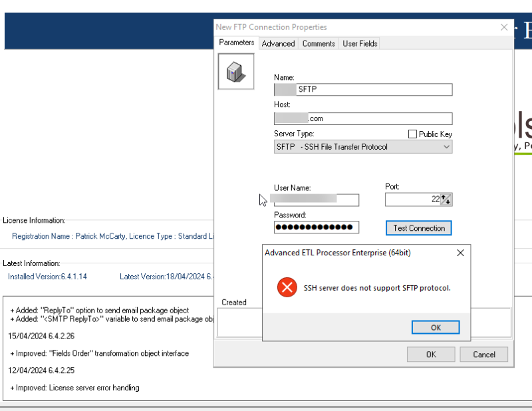Click the 12/04/2024 6.4.2.25 changelog entry
The height and width of the screenshot is (411, 532).
[x=41, y=370]
